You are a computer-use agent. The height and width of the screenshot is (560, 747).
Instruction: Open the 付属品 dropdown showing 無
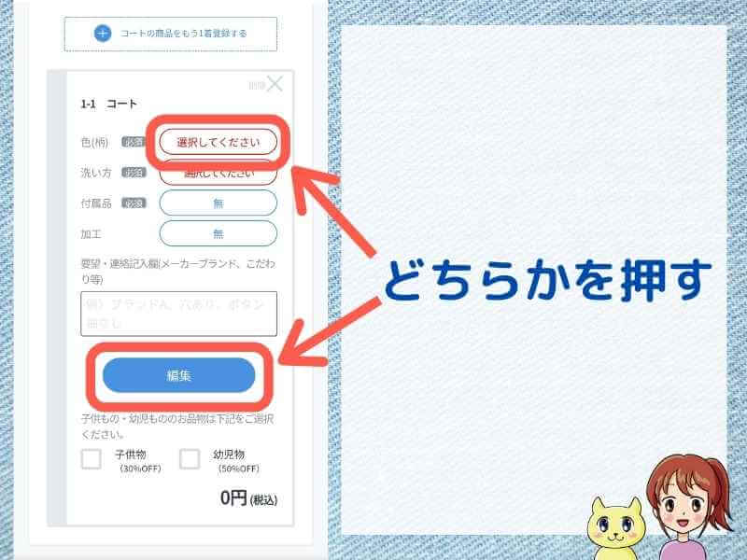(x=218, y=203)
